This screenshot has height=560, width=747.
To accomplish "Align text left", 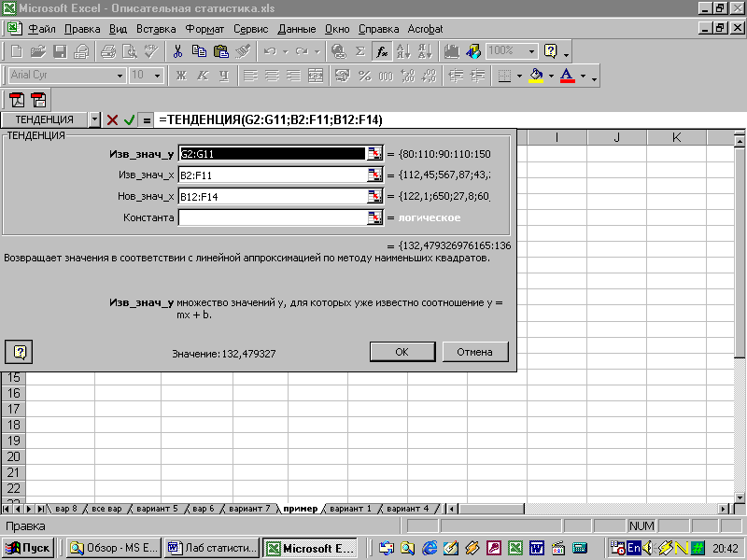I will (x=250, y=76).
